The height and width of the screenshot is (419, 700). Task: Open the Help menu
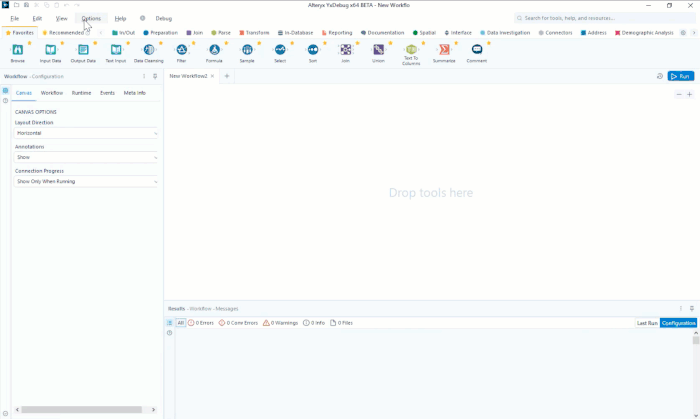click(120, 18)
